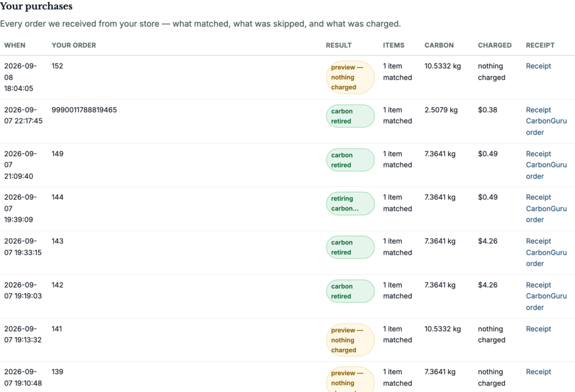Select order number 139

[58, 372]
